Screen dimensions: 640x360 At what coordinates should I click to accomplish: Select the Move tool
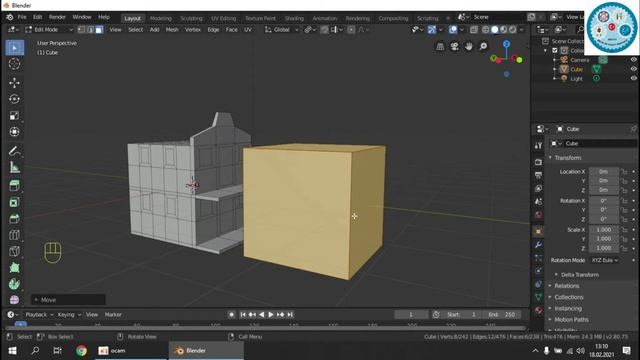[15, 83]
